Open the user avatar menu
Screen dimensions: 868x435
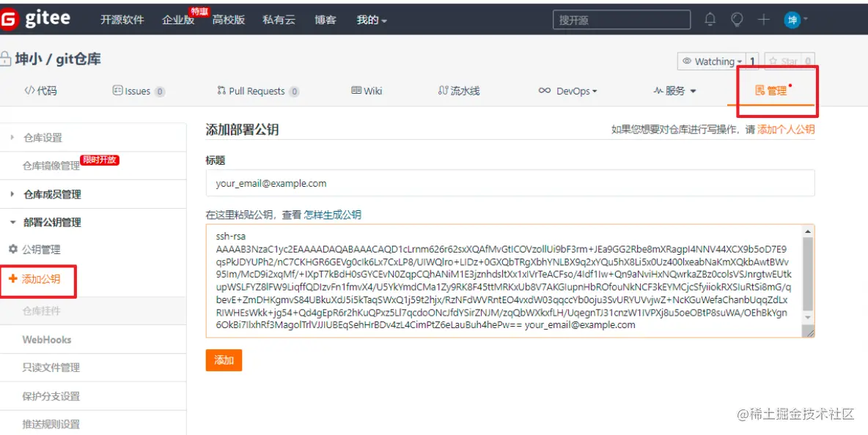(792, 20)
